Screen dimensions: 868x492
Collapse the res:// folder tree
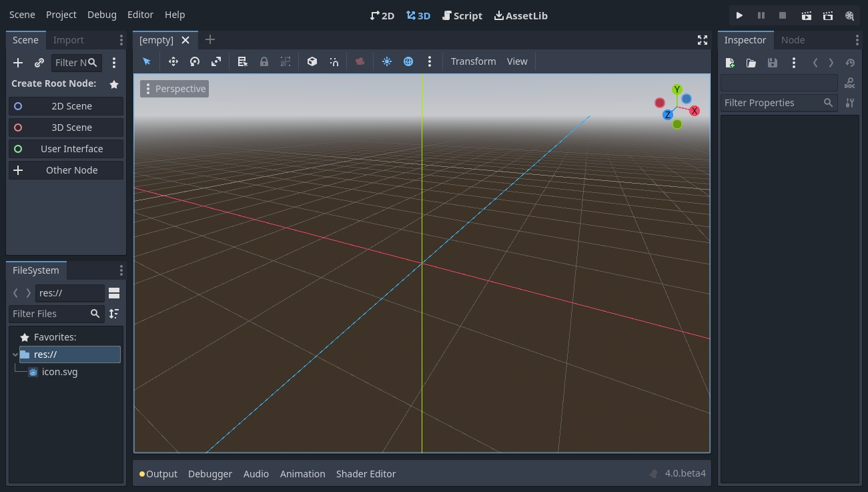click(15, 354)
